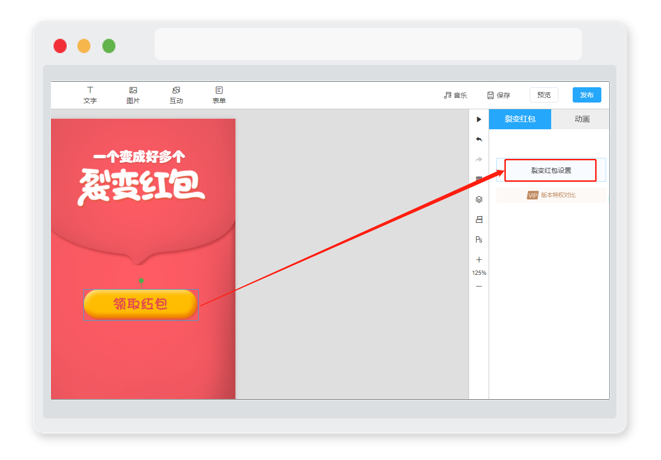Click the Ps import icon
This screenshot has height=460, width=661.
[479, 239]
